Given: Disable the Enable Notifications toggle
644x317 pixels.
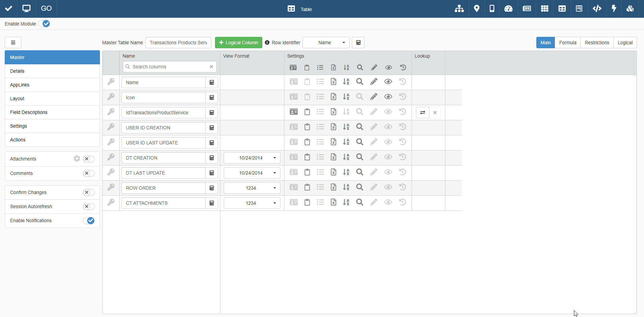Looking at the screenshot, I should 89,220.
